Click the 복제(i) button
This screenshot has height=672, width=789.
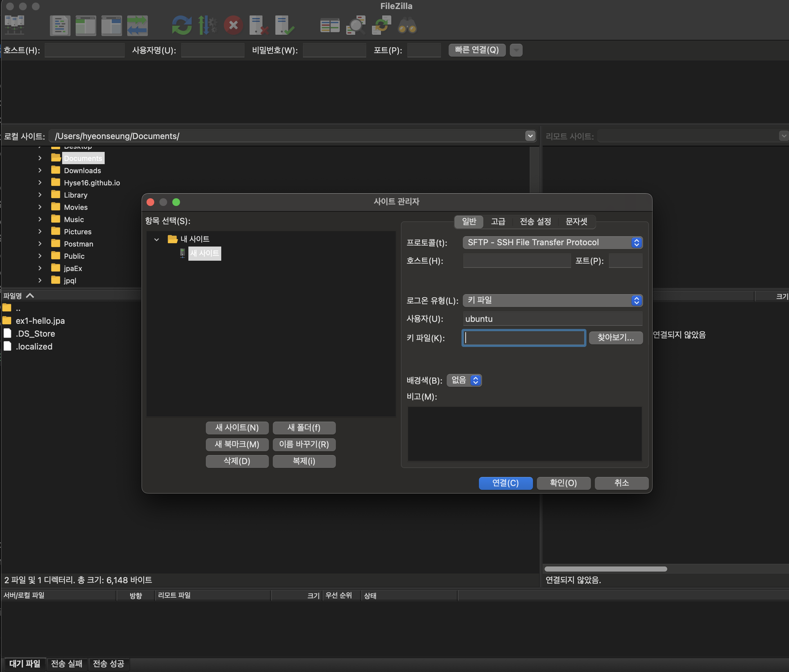[x=304, y=461]
